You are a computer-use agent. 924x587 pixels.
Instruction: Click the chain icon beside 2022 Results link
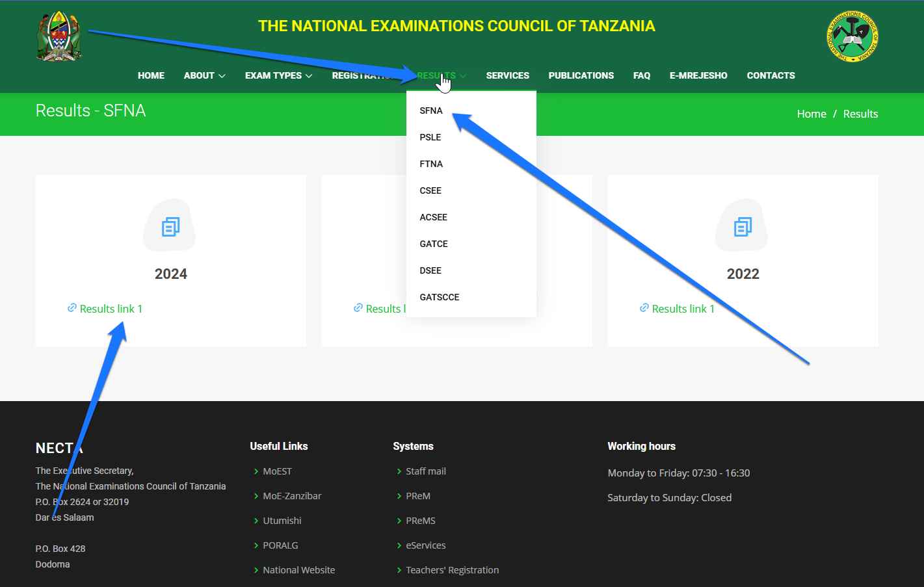pos(644,307)
